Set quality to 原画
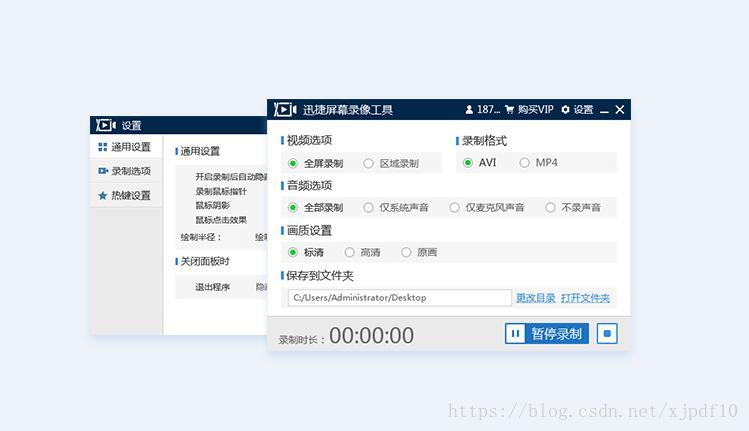The image size is (749, 431). pyautogui.click(x=419, y=252)
